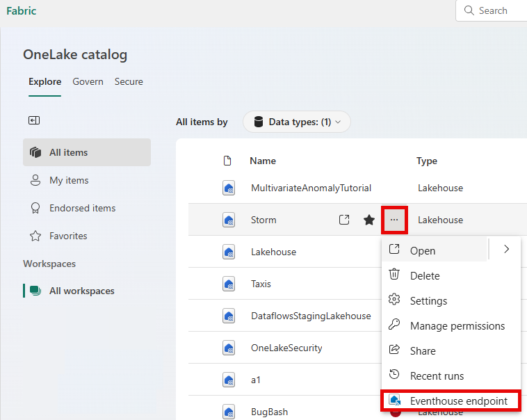
Task: Toggle favorite star for Storm lakehouse
Action: [x=369, y=220]
